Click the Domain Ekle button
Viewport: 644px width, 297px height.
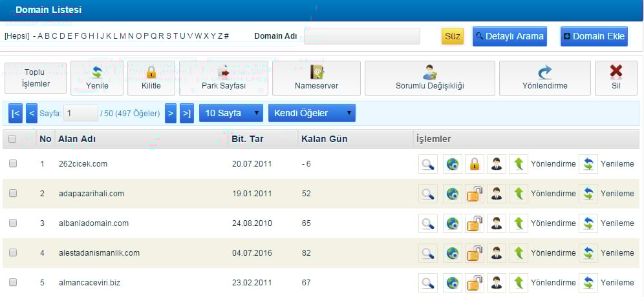tap(594, 36)
